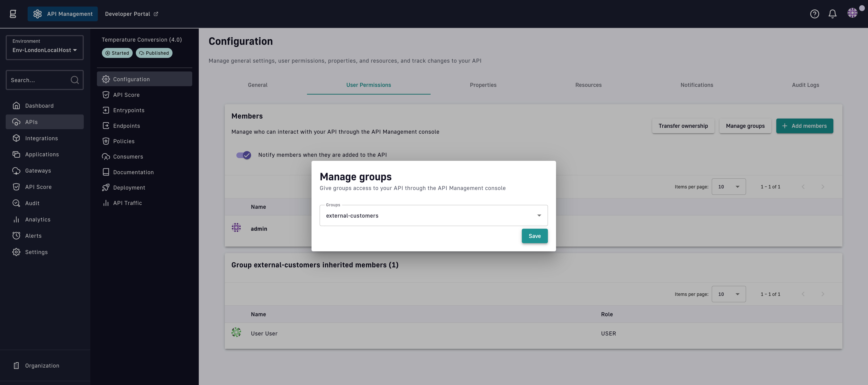Screen dimensions: 868x385
Task: Click Save in Manage groups dialog
Action: click(x=535, y=236)
